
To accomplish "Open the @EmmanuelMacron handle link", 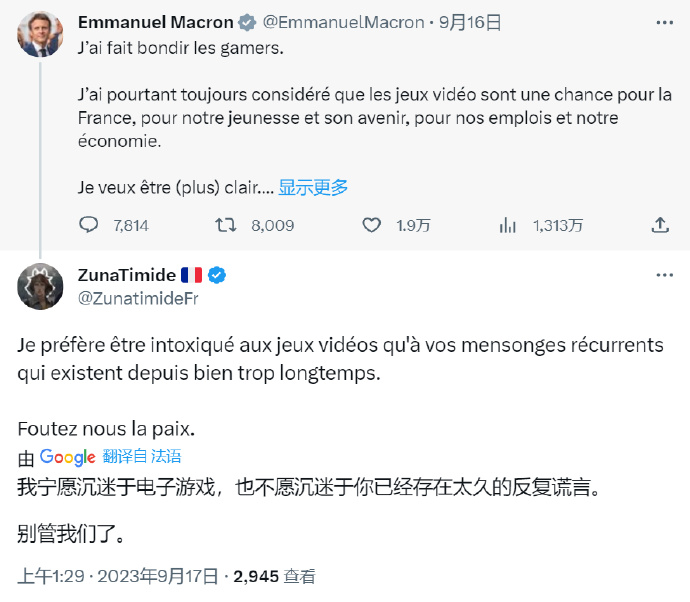I will click(x=343, y=22).
